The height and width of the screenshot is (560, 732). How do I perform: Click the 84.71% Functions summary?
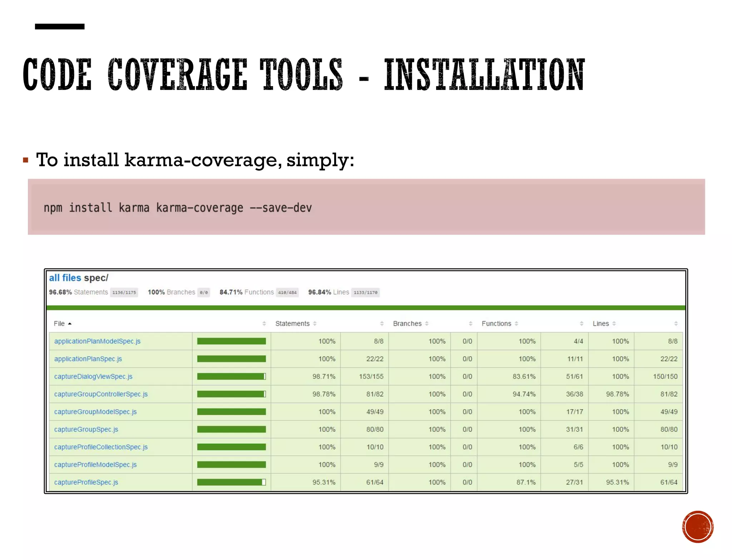point(247,292)
